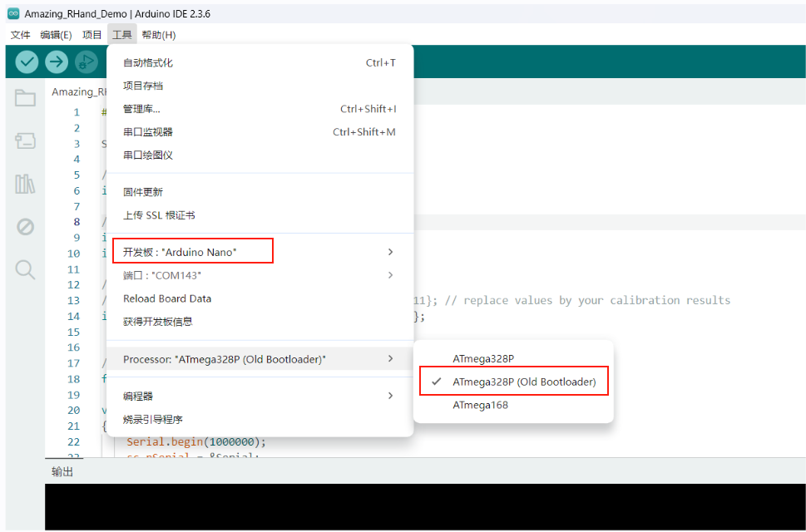Expand the 端口 COM143 submenu arrow

click(390, 275)
